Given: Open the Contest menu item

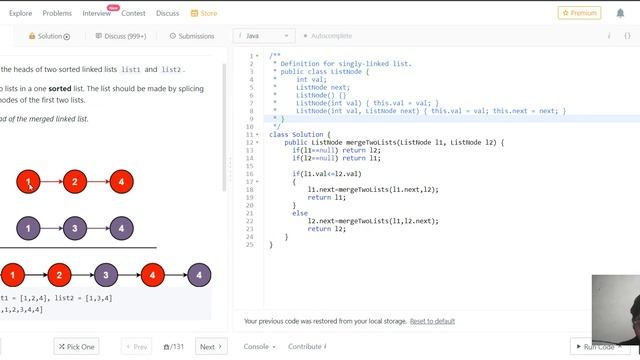Looking at the screenshot, I should 133,13.
